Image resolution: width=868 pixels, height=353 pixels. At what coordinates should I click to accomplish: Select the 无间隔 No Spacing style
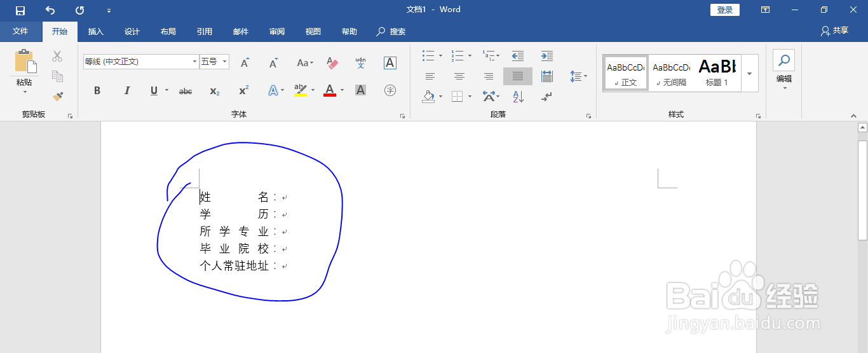coord(671,73)
